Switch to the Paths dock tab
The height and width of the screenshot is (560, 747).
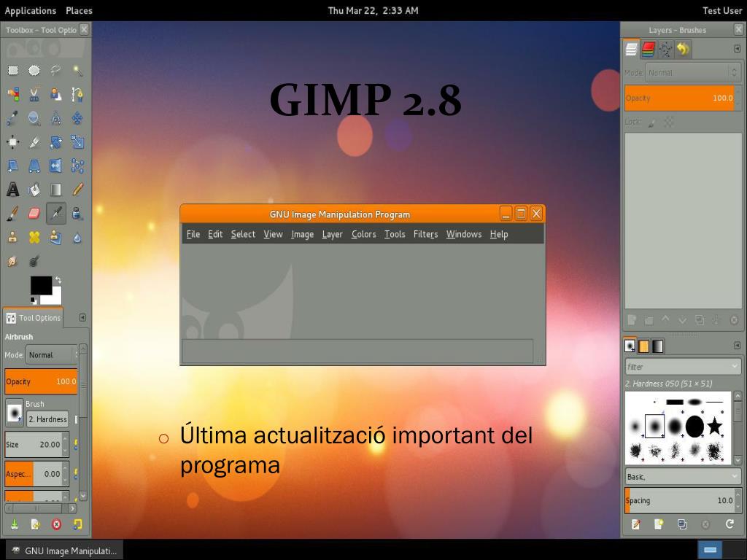[665, 49]
